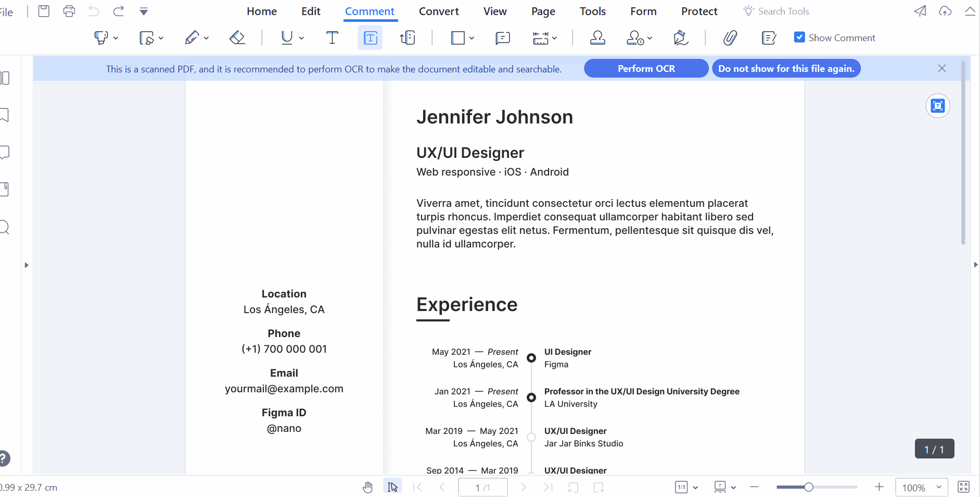This screenshot has width=980, height=497.
Task: Toggle full screen view mode
Action: (963, 487)
